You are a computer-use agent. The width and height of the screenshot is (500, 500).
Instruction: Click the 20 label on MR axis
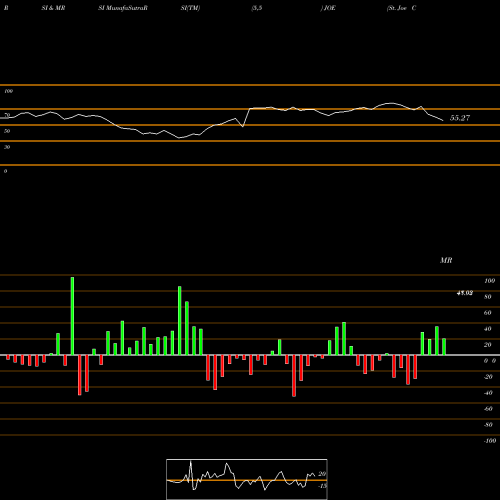(x=488, y=345)
